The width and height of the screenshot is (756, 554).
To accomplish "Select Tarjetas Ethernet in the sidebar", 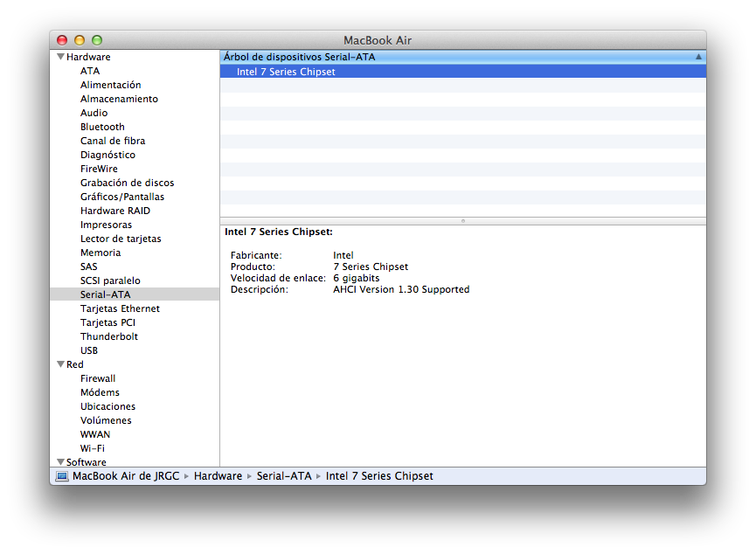I will point(120,308).
